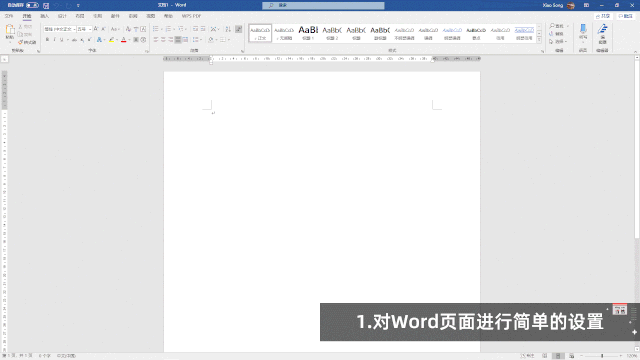Viewport: 640px width, 360px height.
Task: Toggle Strikethrough formatting
Action: (74, 40)
